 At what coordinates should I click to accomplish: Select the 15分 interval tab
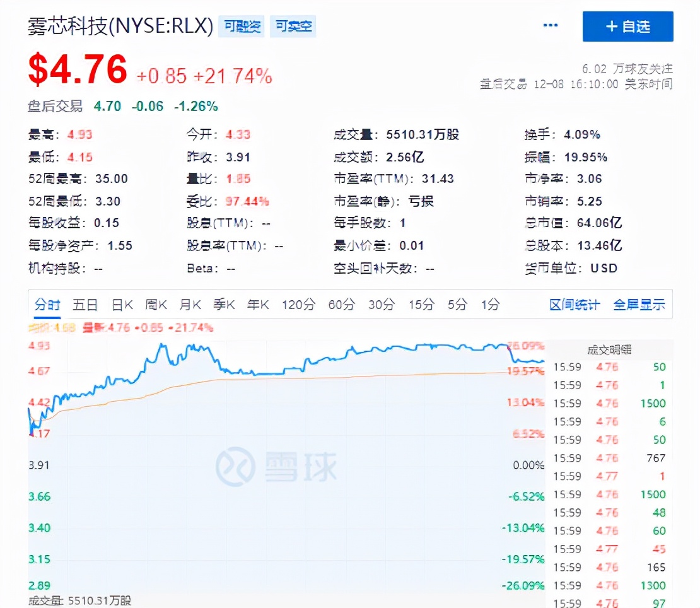tap(421, 305)
